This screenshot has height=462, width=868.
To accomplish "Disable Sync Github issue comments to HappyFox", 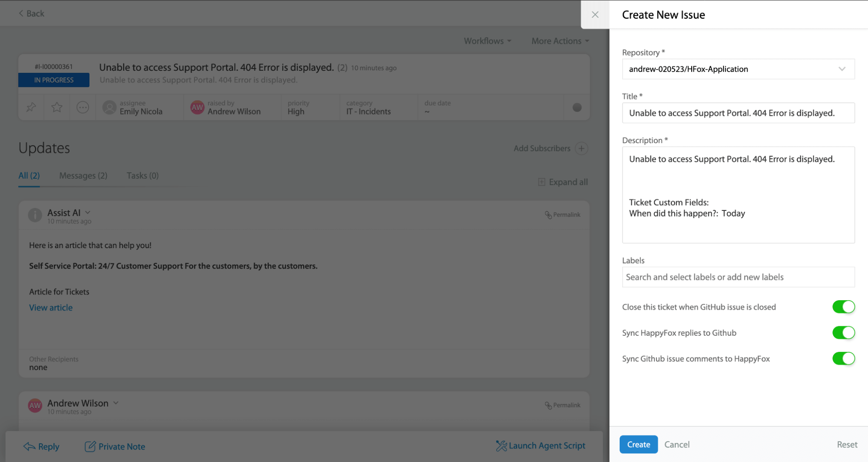I will (x=843, y=358).
